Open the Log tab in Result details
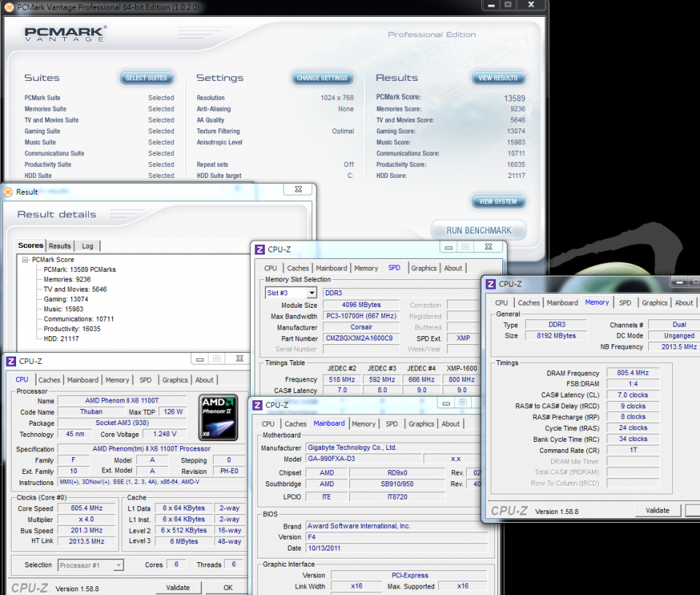The height and width of the screenshot is (595, 700). coord(87,246)
